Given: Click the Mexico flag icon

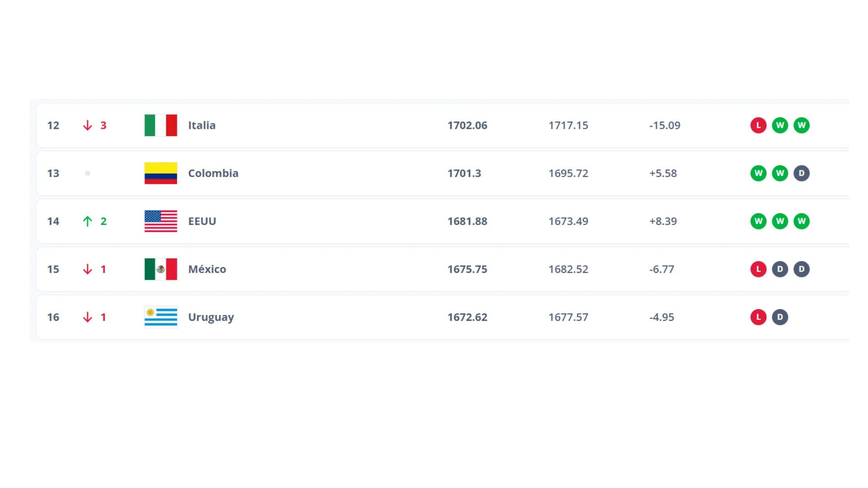Looking at the screenshot, I should pos(160,269).
